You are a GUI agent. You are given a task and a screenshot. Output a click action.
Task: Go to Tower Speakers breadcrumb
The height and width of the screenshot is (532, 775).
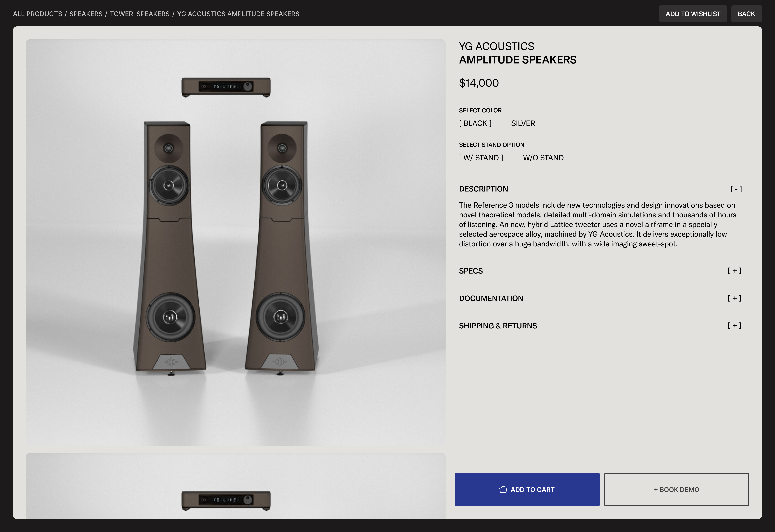tap(140, 14)
